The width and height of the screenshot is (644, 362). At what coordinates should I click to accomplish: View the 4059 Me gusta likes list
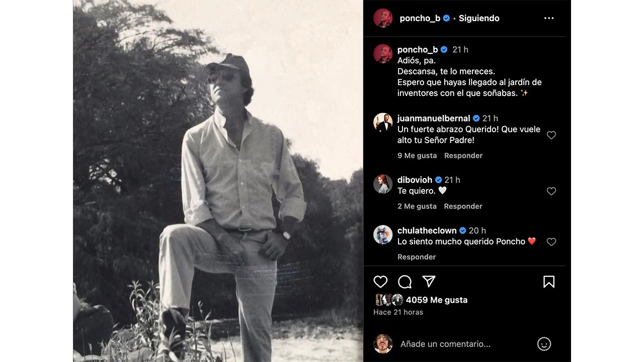tap(437, 300)
